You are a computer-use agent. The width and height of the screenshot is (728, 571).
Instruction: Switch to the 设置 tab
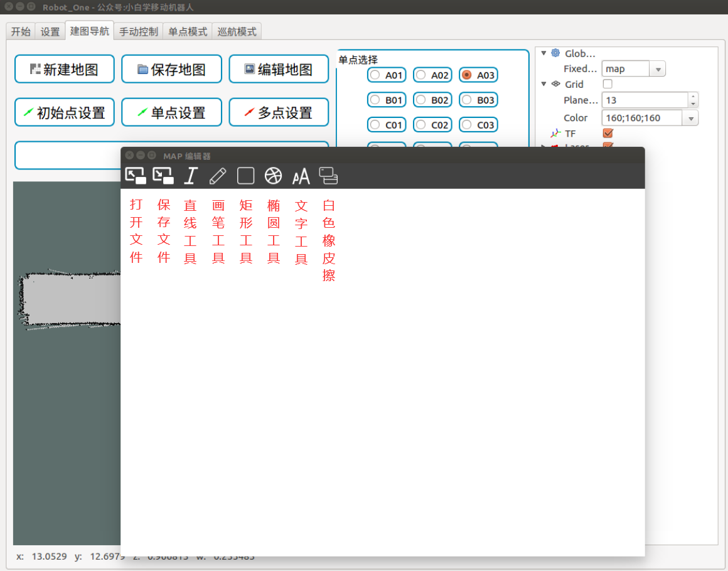50,31
